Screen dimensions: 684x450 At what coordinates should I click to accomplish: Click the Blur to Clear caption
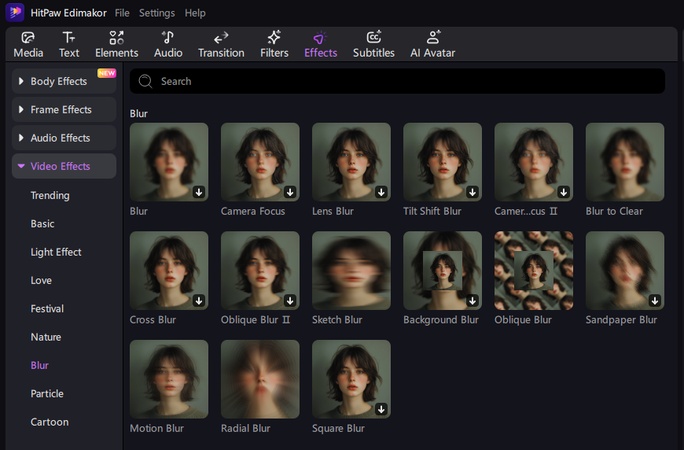click(614, 211)
